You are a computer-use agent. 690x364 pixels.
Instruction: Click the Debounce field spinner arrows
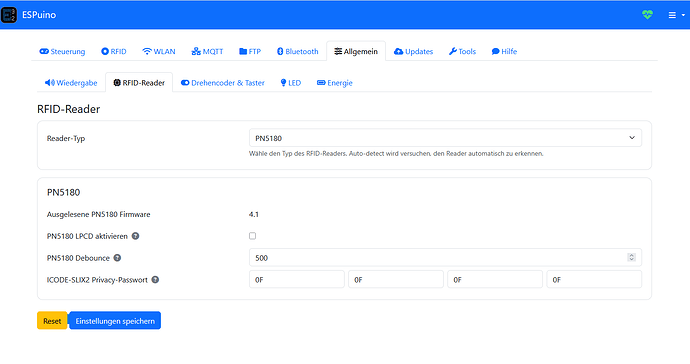(x=631, y=257)
